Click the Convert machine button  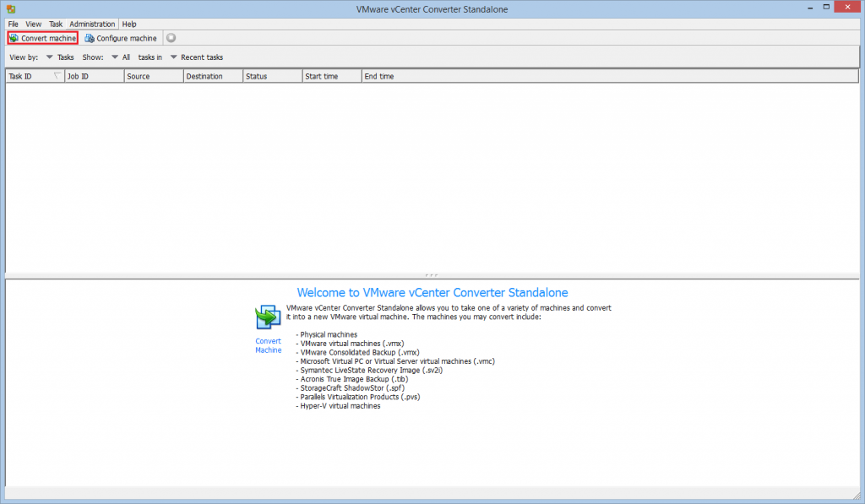[x=42, y=38]
